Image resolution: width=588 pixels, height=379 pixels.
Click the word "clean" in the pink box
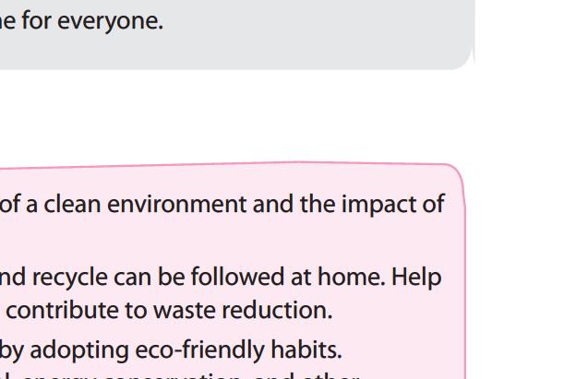(72, 204)
